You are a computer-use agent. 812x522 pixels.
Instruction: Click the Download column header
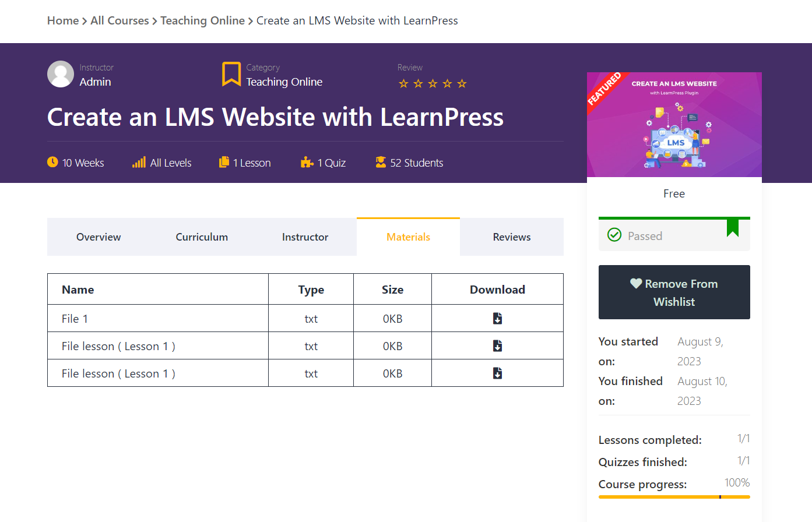click(497, 290)
